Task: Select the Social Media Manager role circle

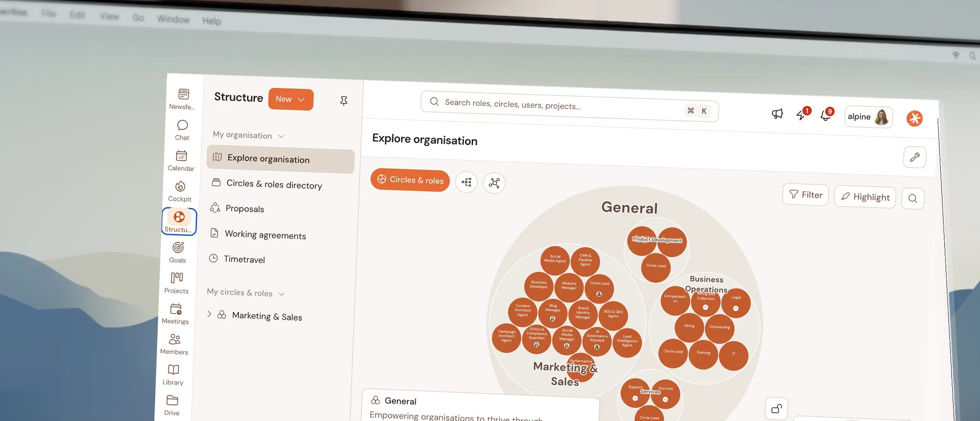Action: tap(567, 340)
